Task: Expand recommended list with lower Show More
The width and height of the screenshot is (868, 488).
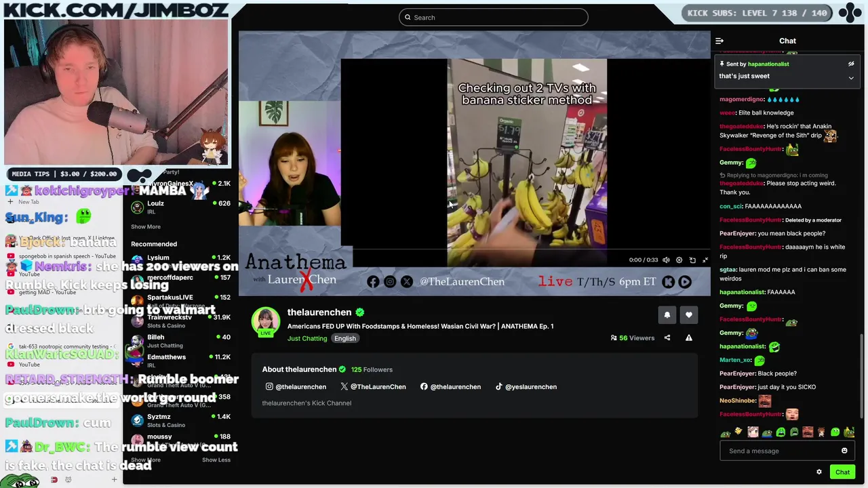Action: click(x=146, y=460)
